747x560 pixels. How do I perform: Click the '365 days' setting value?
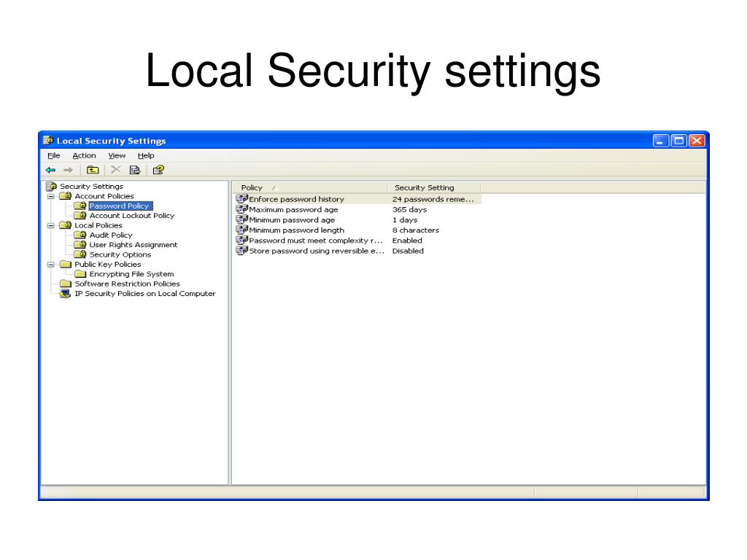(409, 209)
